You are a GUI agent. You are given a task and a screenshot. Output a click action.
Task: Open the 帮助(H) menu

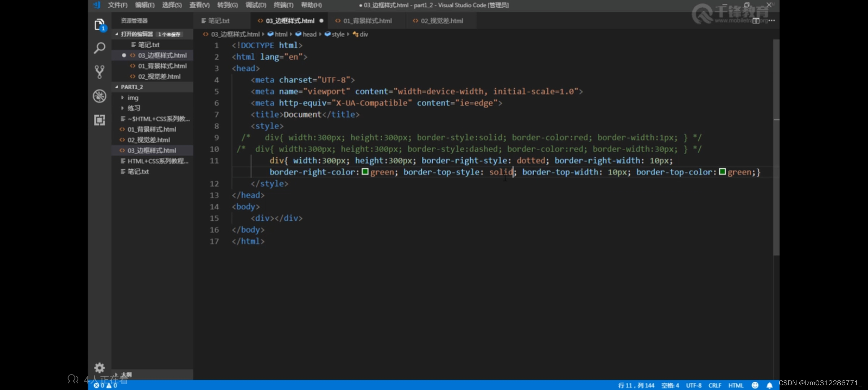pos(311,5)
